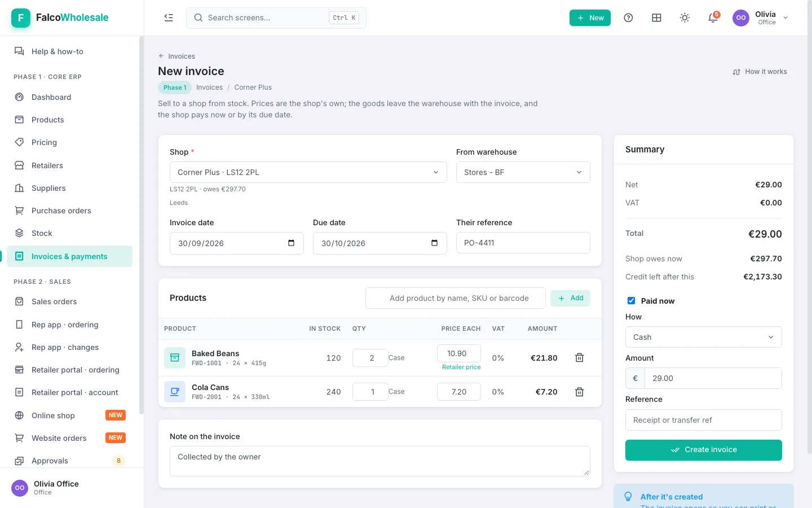This screenshot has width=812, height=508.
Task: Click the New button in header
Action: tap(590, 18)
